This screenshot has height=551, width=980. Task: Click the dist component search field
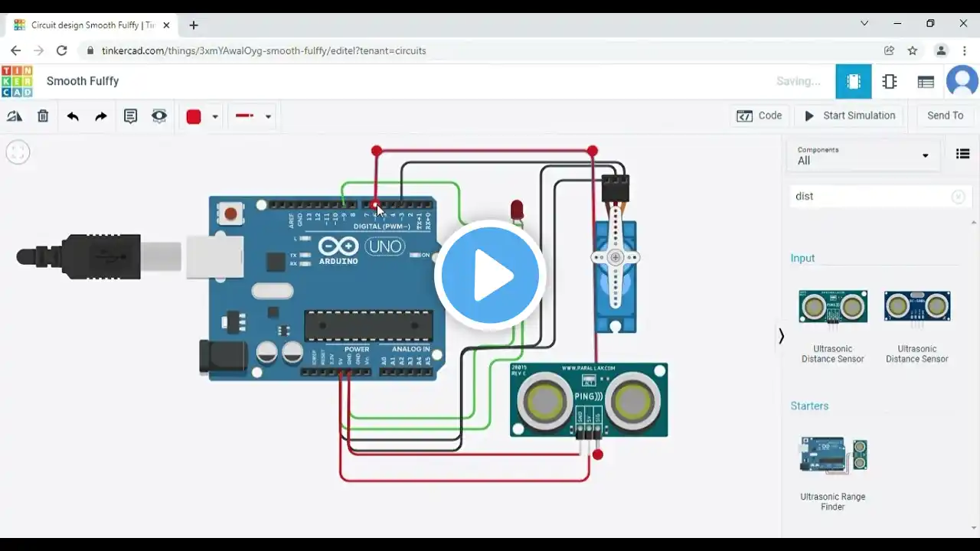click(x=871, y=197)
